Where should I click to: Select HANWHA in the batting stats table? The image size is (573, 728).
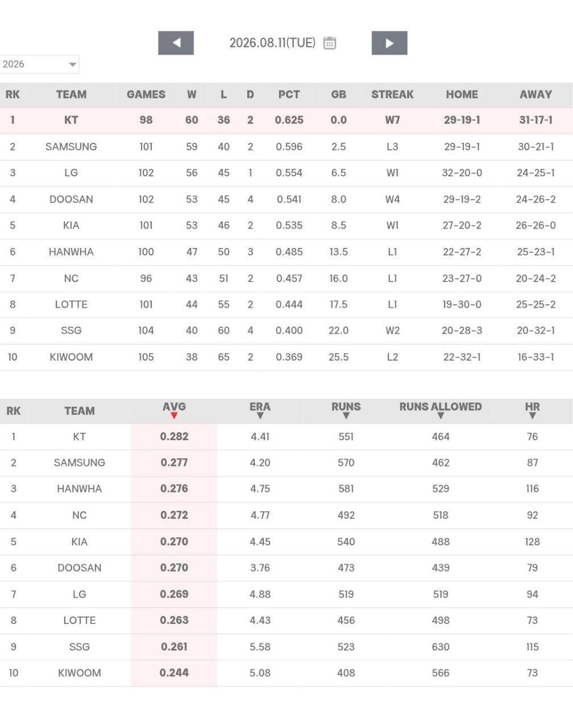80,489
